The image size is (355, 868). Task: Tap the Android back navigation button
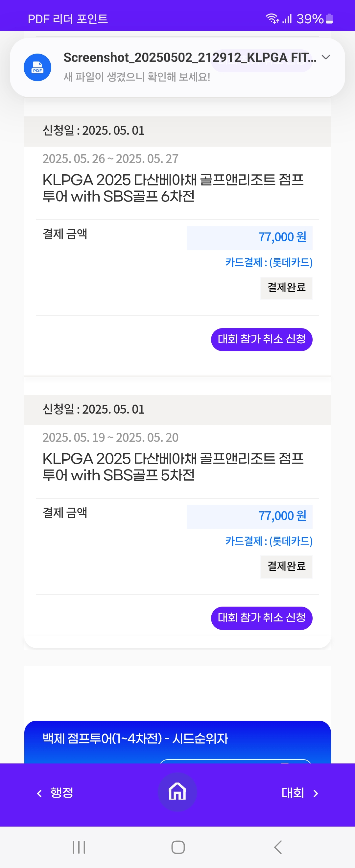[x=278, y=847]
